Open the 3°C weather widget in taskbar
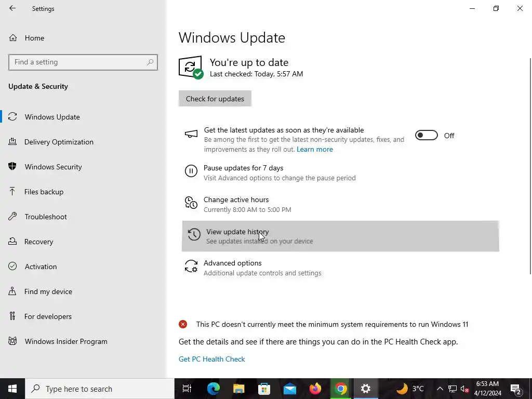Screen dimensions: 532x399 click(410, 389)
